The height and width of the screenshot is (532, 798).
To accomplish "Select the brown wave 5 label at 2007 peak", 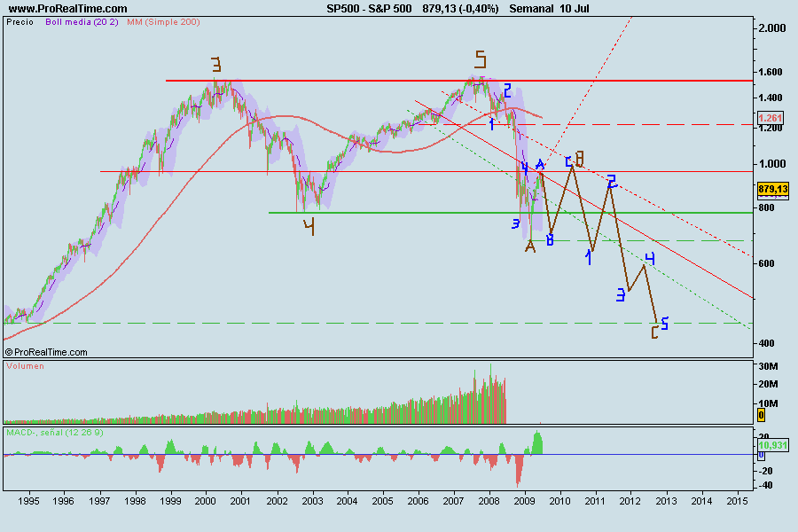I will (481, 59).
